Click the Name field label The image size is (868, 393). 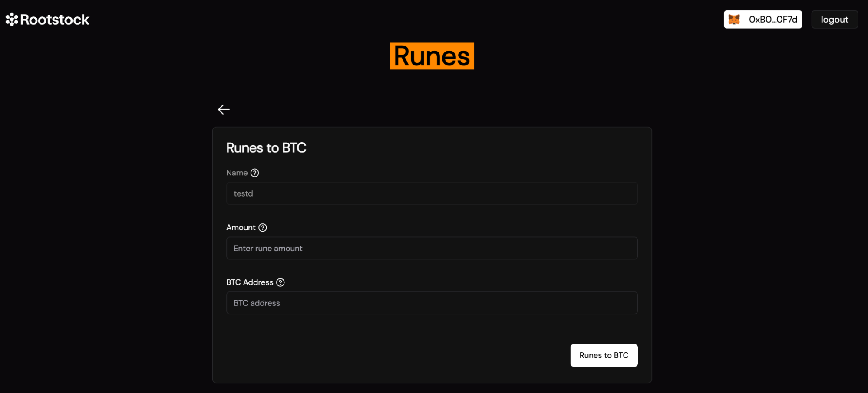coord(237,173)
